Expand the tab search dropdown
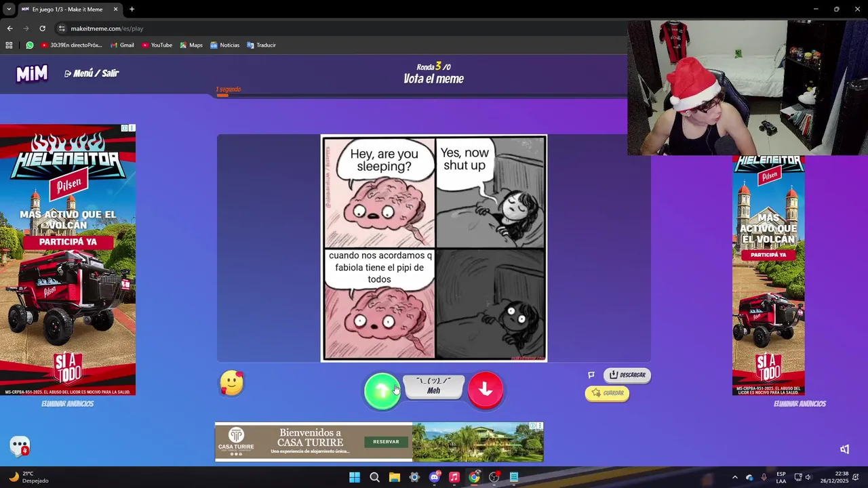Viewport: 868px width, 488px height. click(x=8, y=9)
